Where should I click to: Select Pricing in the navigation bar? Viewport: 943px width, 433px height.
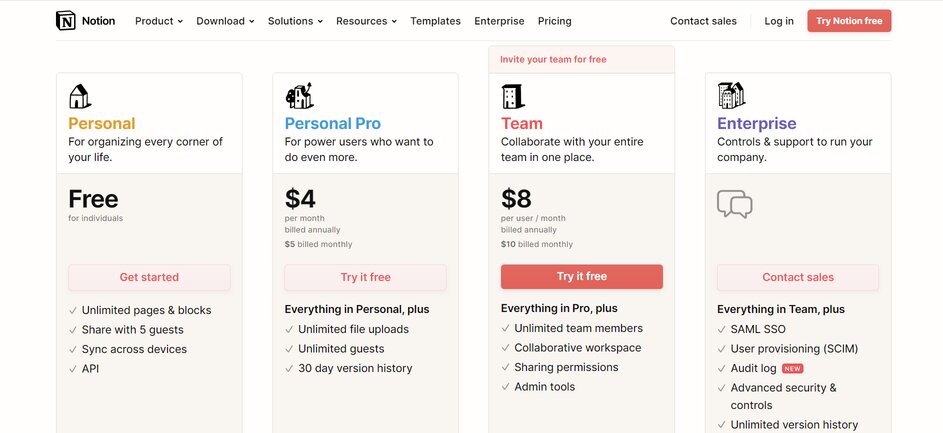(x=554, y=21)
